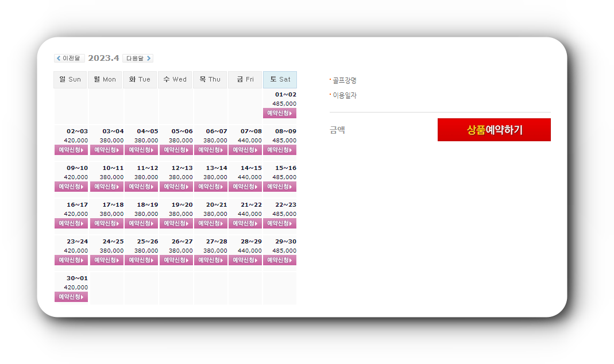Click date text 24~25

click(x=113, y=242)
